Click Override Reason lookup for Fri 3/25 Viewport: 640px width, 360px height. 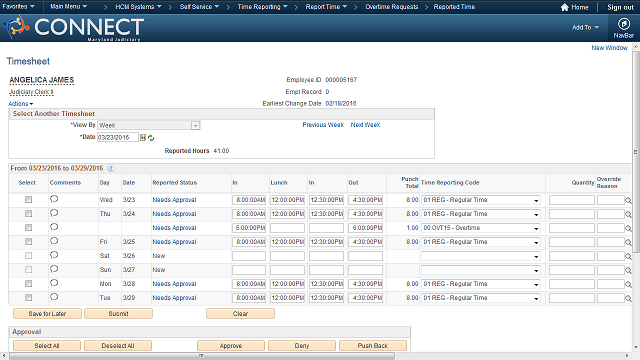(628, 242)
